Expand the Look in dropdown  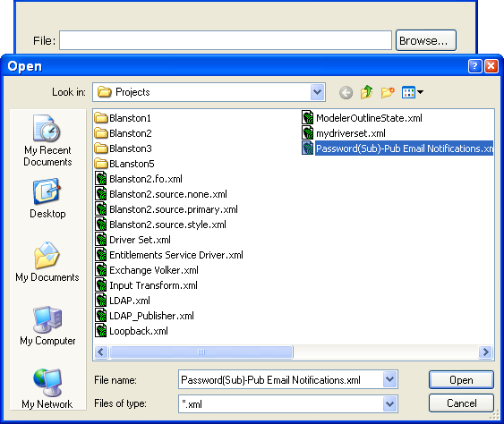(x=317, y=92)
